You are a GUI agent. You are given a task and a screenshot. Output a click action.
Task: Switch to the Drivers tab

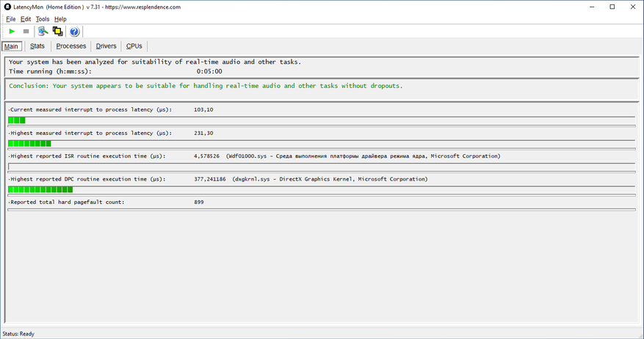point(106,46)
